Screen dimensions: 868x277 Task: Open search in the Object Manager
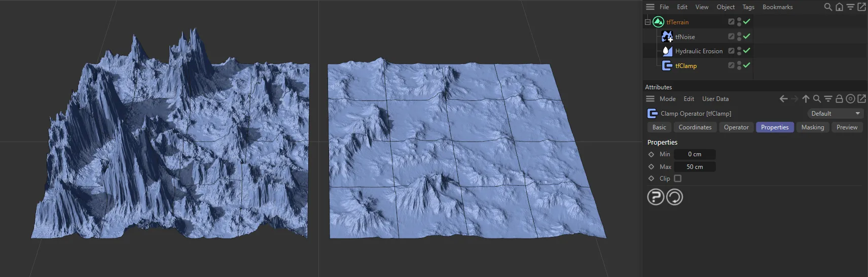(x=828, y=7)
